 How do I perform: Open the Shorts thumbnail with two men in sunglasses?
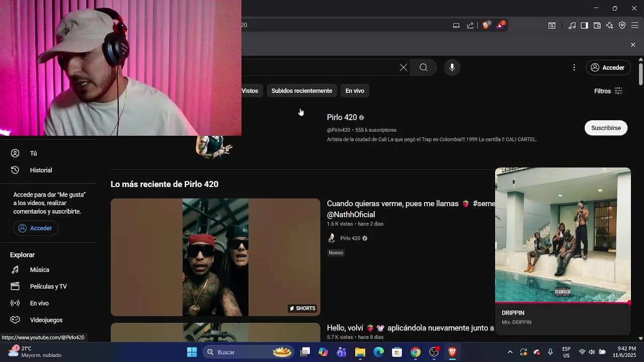coord(215,257)
